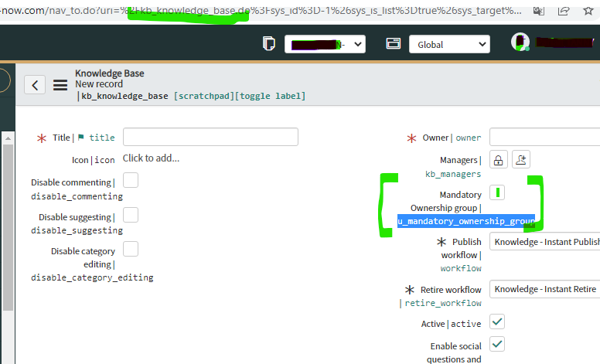The width and height of the screenshot is (600, 364).
Task: Click the browser translate page icon
Action: 539,11
